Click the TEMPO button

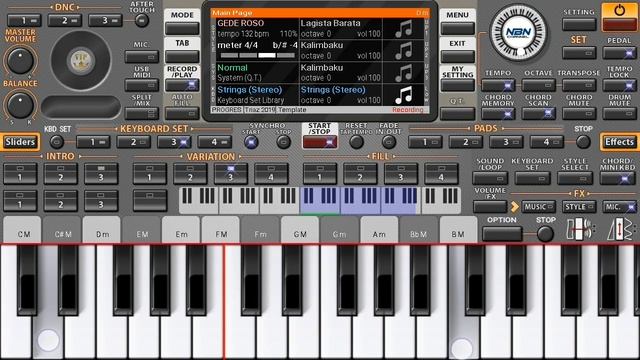coord(498,85)
